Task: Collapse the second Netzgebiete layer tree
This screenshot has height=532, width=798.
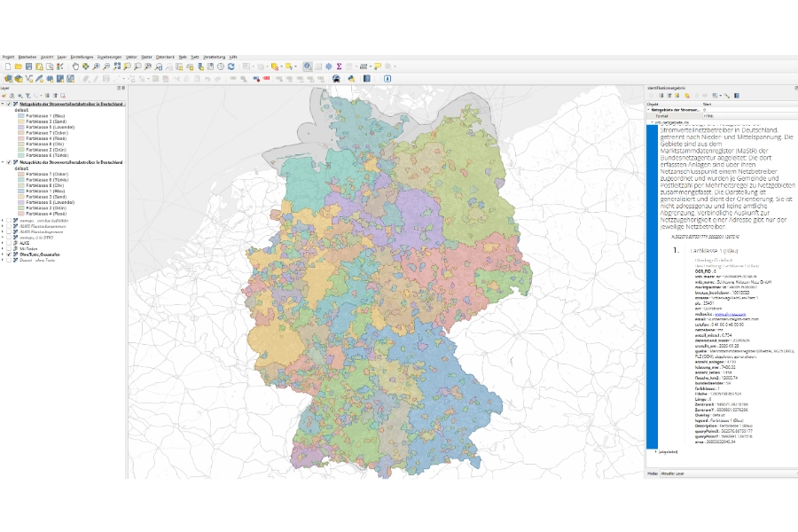Action: [3, 162]
